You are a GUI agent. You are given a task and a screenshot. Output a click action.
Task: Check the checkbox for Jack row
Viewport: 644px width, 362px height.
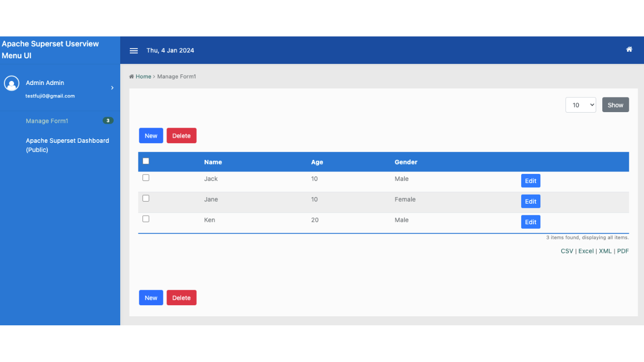(146, 177)
